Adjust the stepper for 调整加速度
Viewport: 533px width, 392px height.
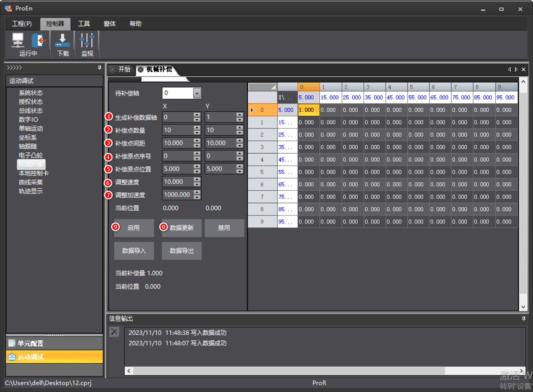tap(197, 195)
